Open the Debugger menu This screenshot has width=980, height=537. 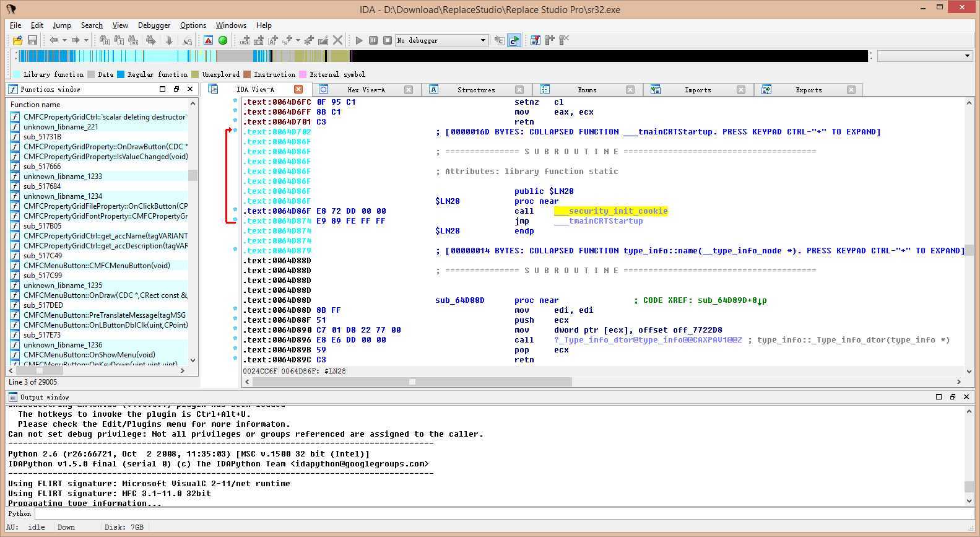(x=154, y=25)
